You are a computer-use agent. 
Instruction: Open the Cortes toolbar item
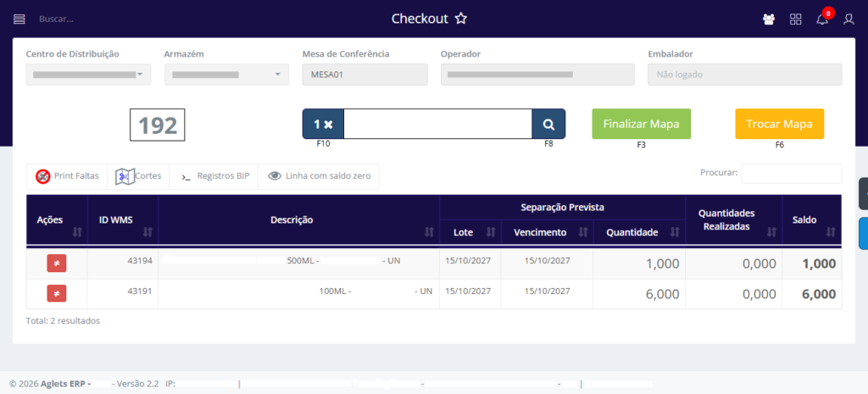click(139, 176)
